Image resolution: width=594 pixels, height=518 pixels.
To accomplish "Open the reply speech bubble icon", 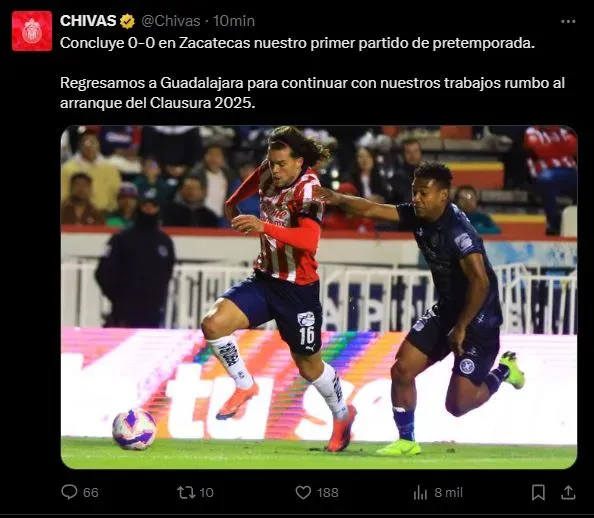I will point(69,492).
